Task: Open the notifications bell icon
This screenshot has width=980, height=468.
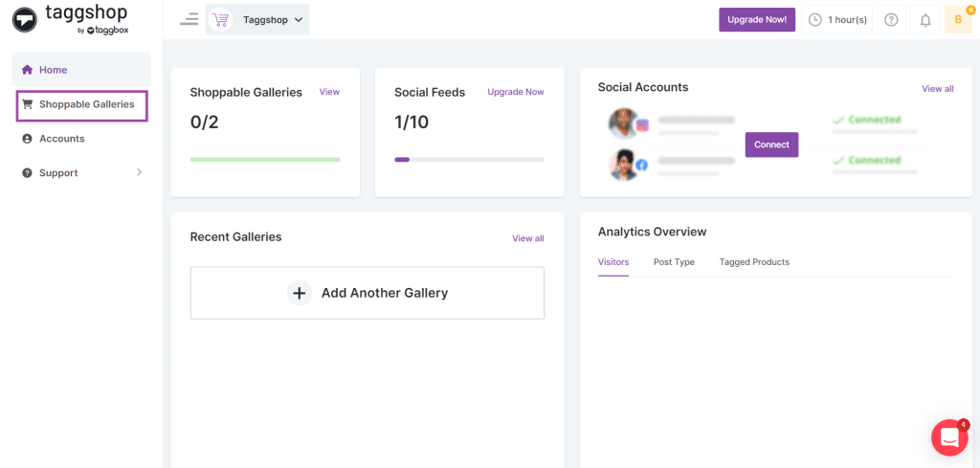Action: [925, 20]
